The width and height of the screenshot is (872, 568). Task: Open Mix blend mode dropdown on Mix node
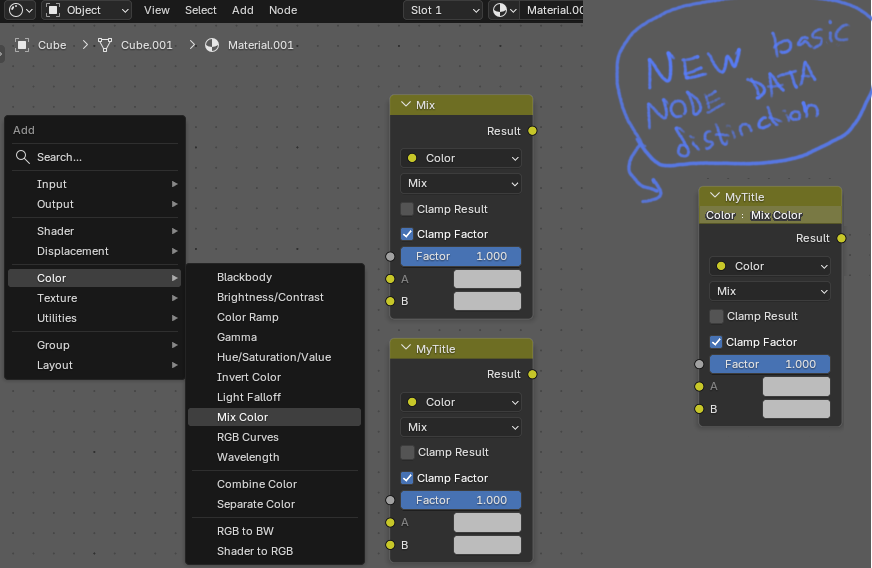point(461,184)
